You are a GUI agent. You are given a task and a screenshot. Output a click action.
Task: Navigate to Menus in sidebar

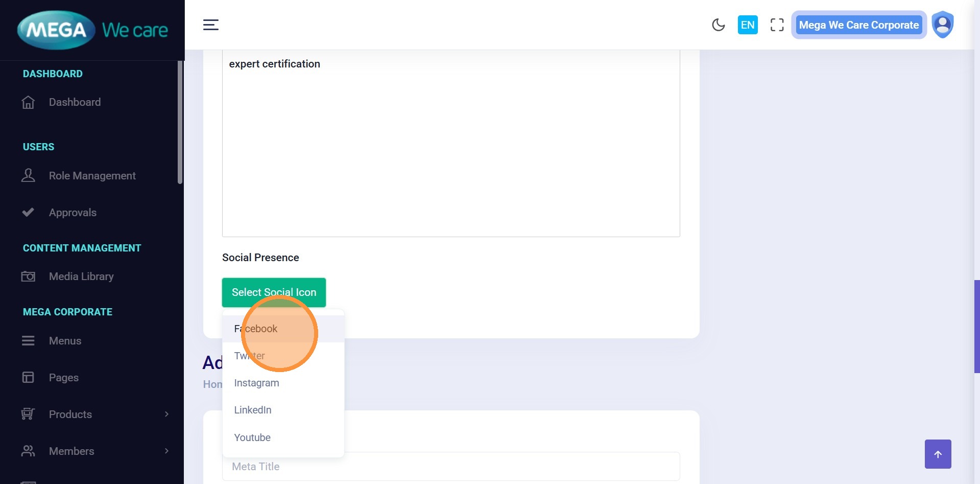tap(65, 341)
